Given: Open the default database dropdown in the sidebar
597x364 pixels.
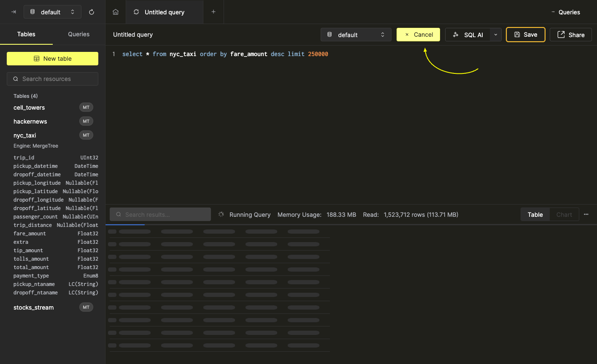Looking at the screenshot, I should tap(52, 12).
